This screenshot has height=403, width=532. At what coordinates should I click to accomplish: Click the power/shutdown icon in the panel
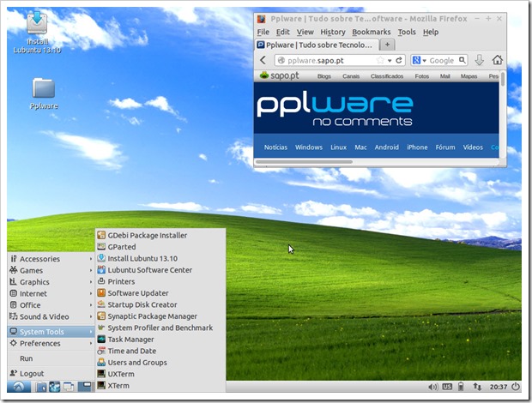tap(516, 387)
